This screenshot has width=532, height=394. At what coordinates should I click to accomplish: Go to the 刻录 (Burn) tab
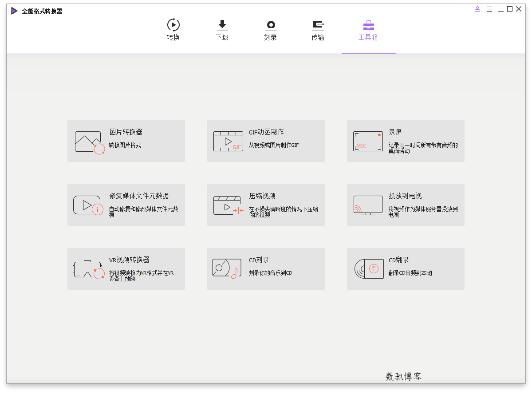[x=270, y=30]
